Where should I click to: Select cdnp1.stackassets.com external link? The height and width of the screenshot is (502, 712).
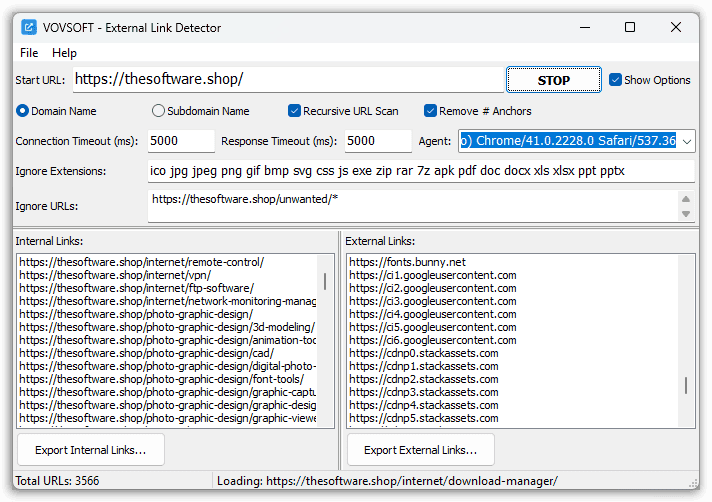pos(424,366)
